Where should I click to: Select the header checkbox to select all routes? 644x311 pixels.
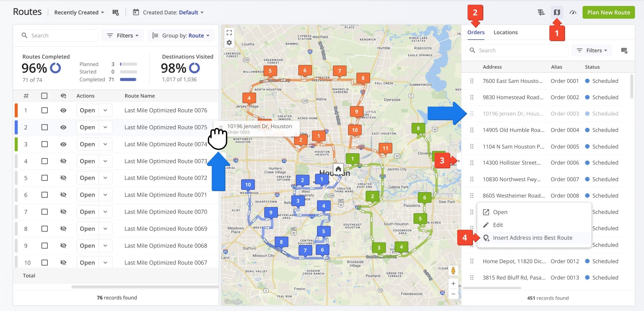(x=44, y=96)
